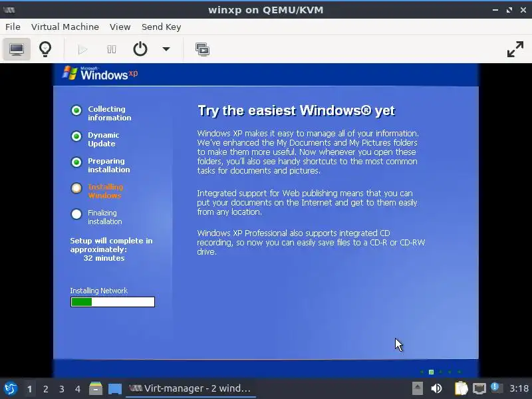
Task: Open the update notifier tray icon
Action: (496, 388)
